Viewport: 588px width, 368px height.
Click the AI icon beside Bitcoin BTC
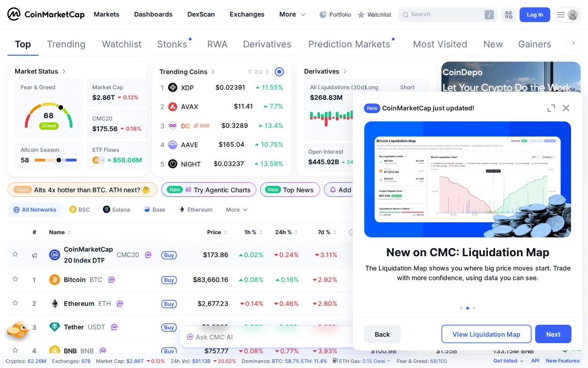tap(111, 280)
